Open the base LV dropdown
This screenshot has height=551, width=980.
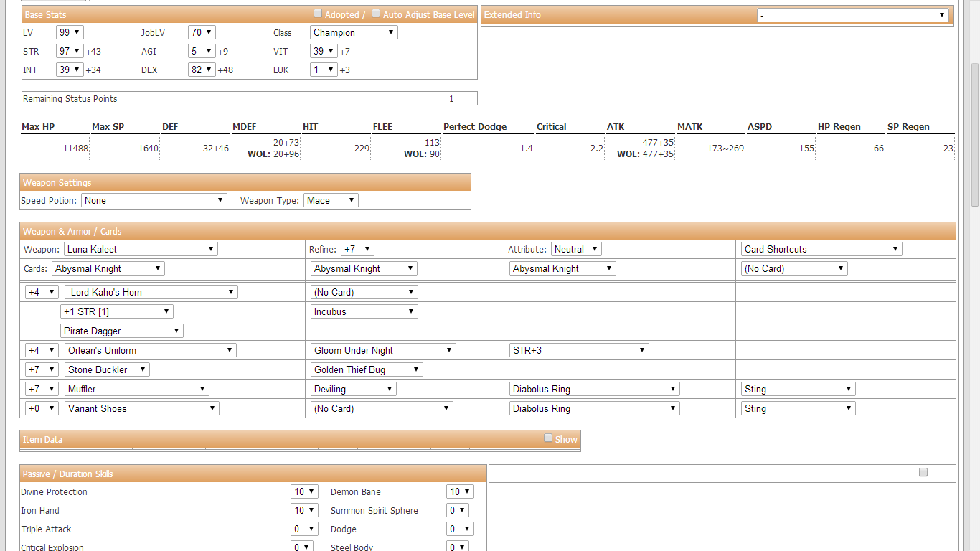point(69,32)
